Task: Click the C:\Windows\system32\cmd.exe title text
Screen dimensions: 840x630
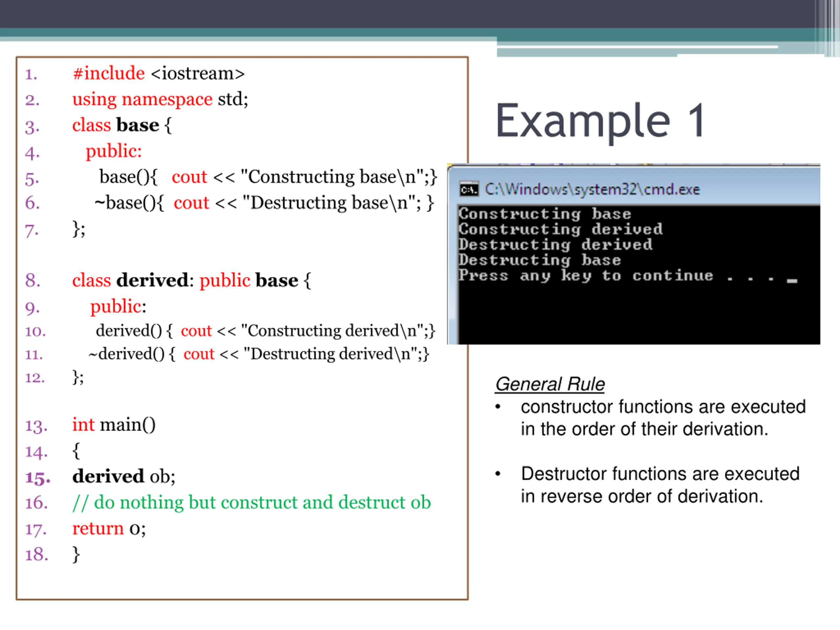Action: [x=592, y=189]
